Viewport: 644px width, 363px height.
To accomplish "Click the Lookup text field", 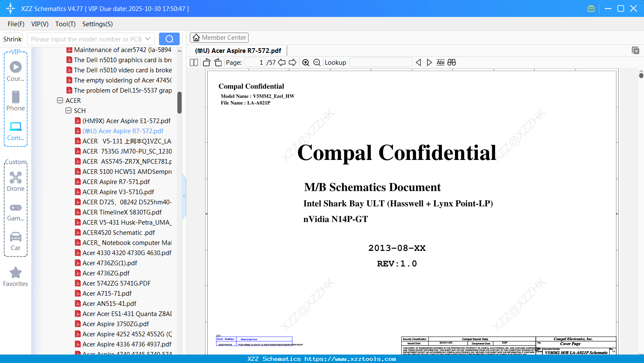I will 381,63.
